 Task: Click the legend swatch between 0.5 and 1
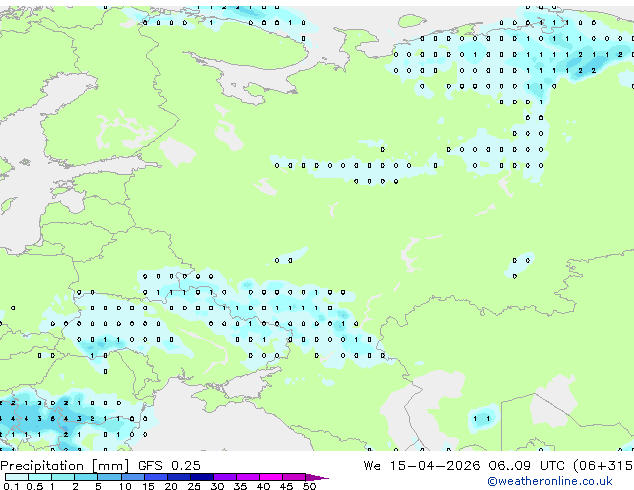tap(40, 477)
